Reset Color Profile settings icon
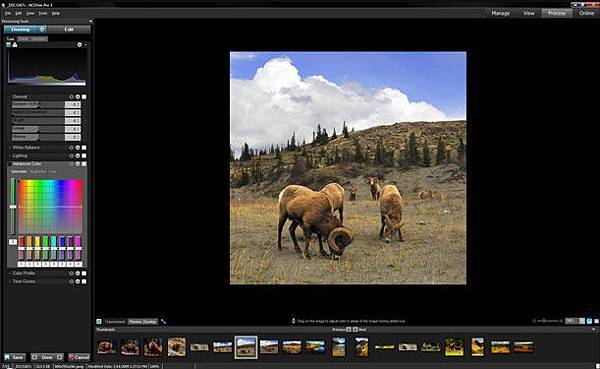Viewport: 600px width, 369px height. coord(71,274)
